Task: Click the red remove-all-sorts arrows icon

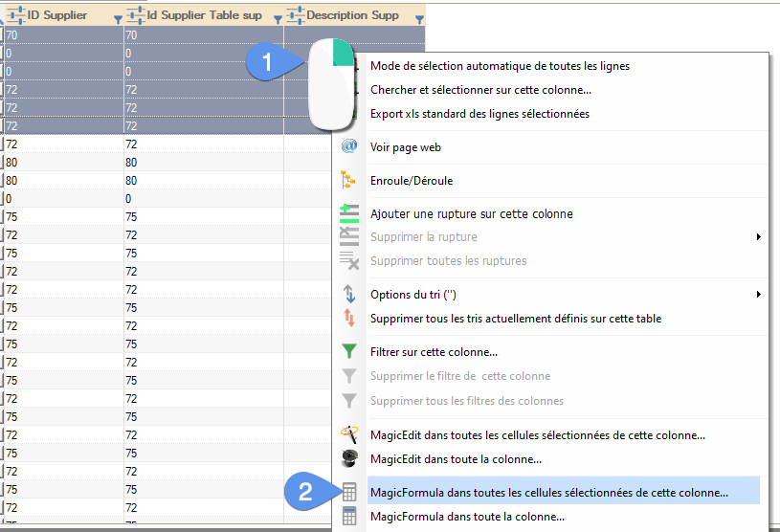Action: [349, 318]
